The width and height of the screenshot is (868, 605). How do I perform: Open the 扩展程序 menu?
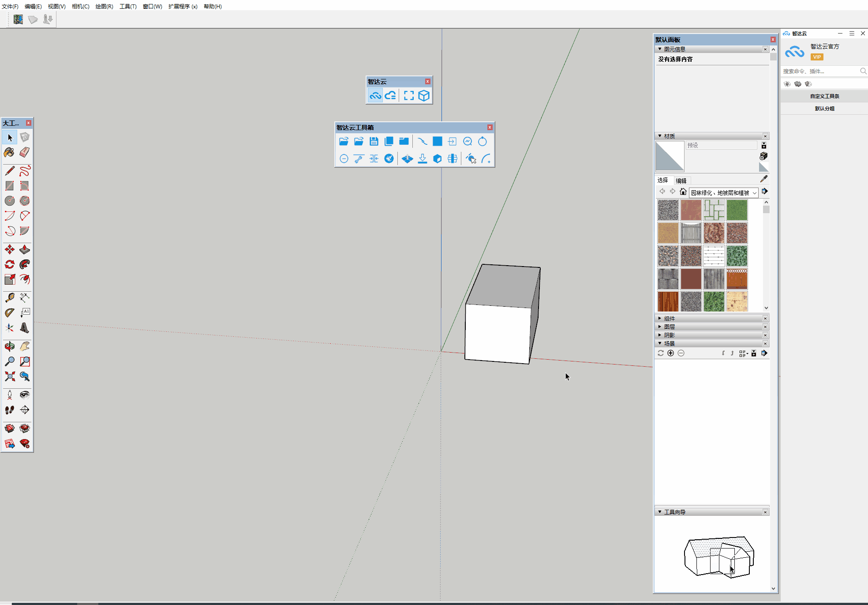[182, 6]
